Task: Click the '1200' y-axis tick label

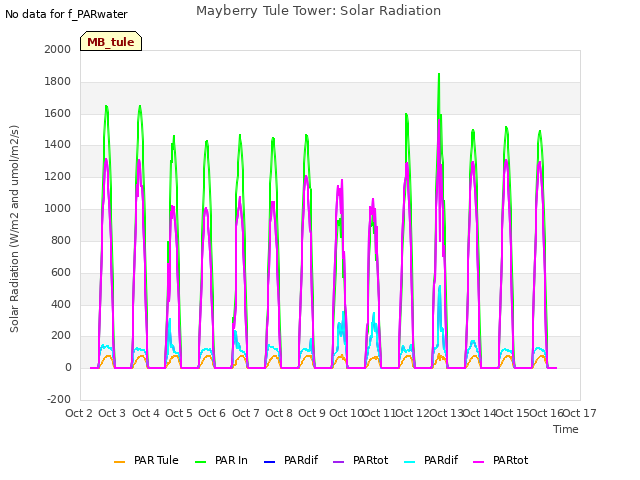Action: (x=58, y=177)
